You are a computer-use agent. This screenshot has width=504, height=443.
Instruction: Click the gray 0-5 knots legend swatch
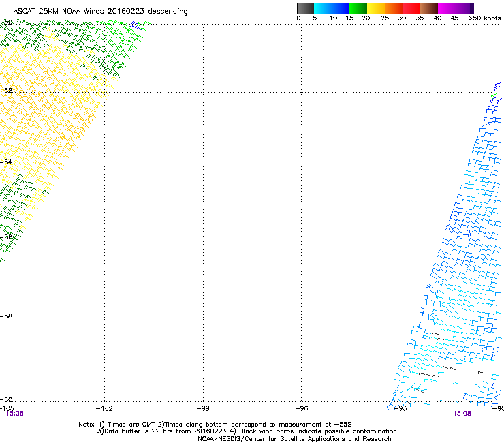tap(305, 8)
